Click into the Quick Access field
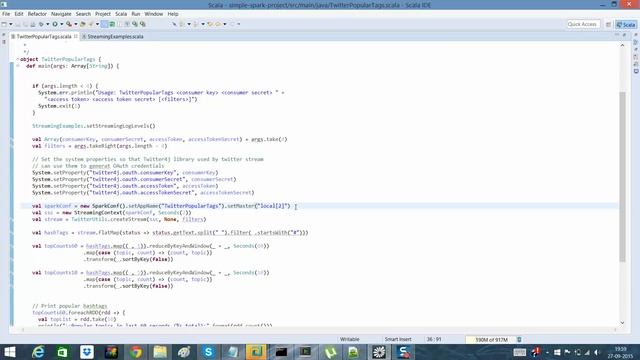Viewport: 640px width, 360px height. [x=583, y=24]
